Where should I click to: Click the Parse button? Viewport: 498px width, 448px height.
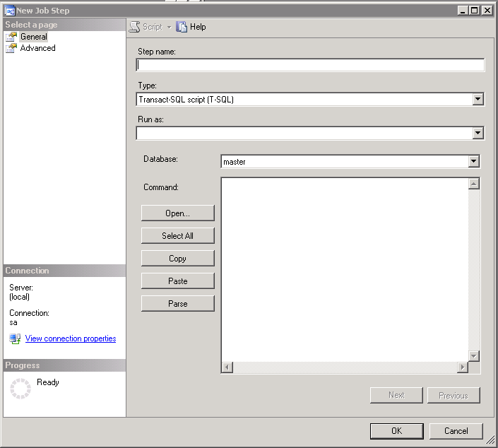(x=178, y=303)
